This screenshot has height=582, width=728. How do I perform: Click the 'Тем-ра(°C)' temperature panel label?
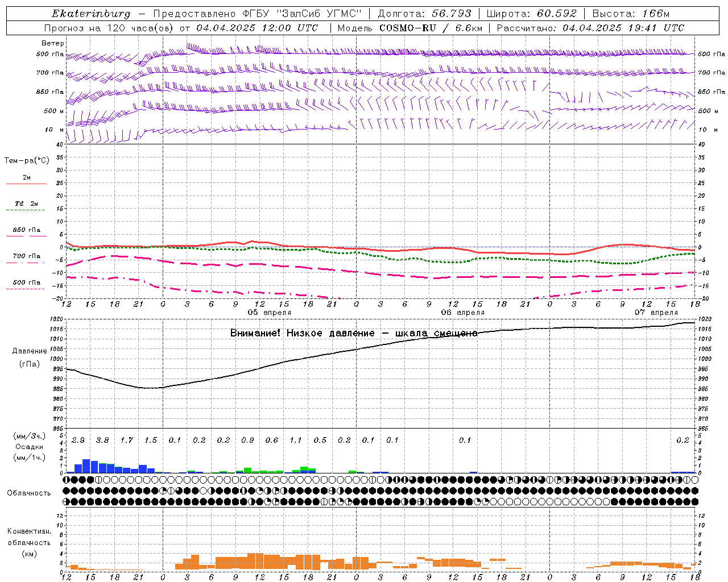[27, 161]
